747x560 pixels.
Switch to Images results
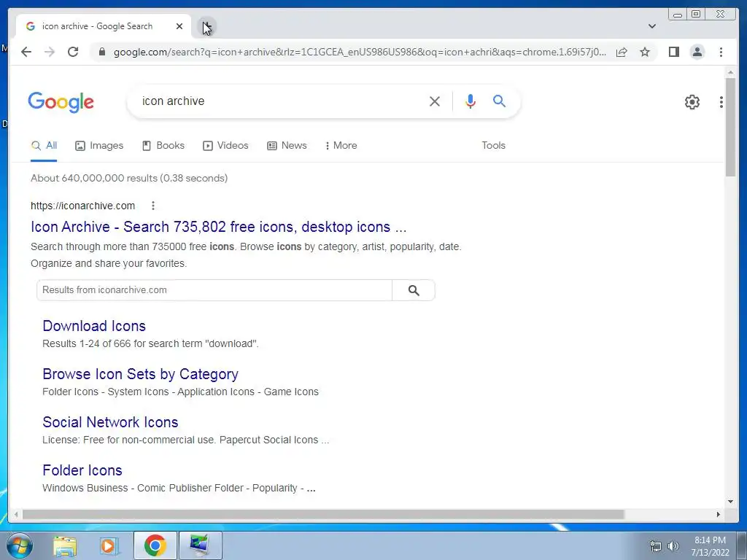(x=99, y=146)
